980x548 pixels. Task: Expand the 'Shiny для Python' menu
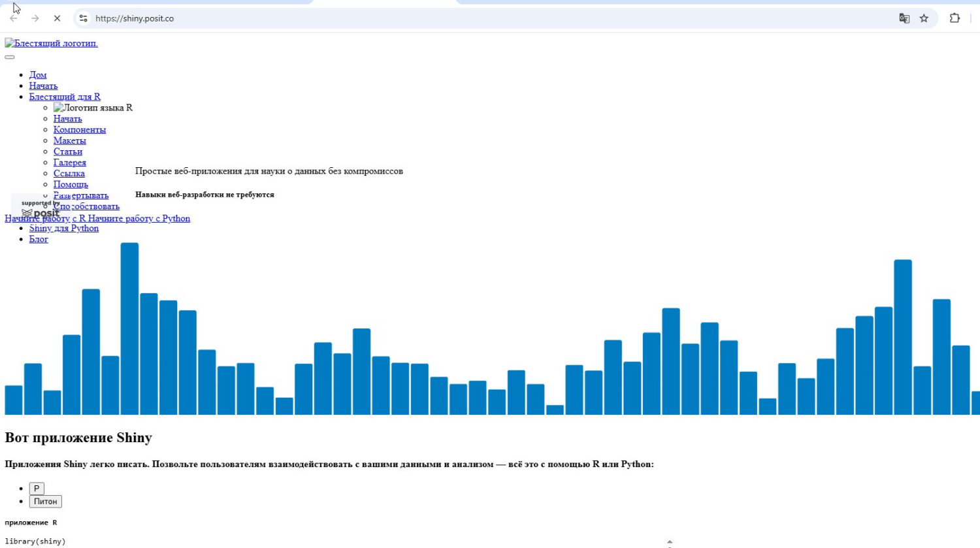64,228
